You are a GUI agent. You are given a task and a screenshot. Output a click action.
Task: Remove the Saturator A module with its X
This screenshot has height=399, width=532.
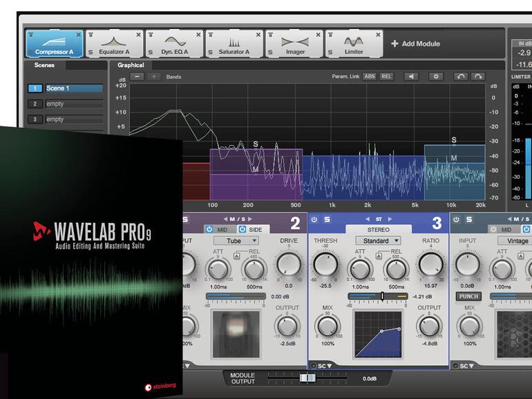tap(258, 35)
